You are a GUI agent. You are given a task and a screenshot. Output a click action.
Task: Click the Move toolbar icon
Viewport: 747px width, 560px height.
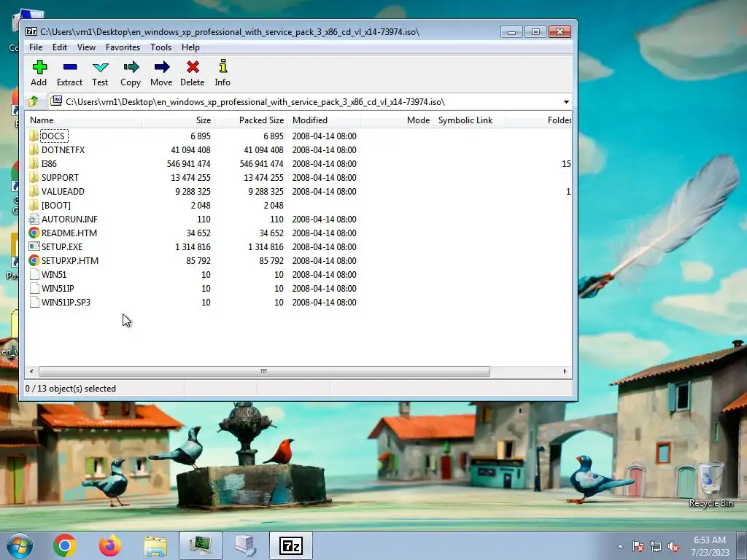coord(161,67)
